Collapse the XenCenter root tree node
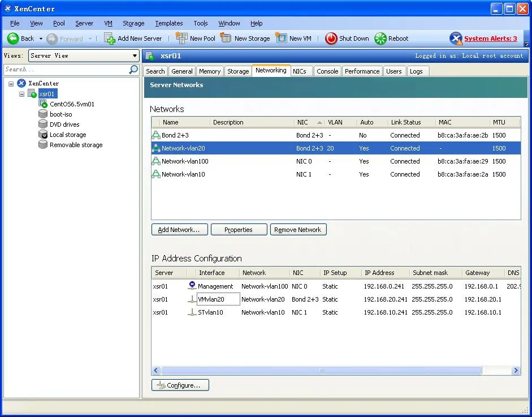 11,84
